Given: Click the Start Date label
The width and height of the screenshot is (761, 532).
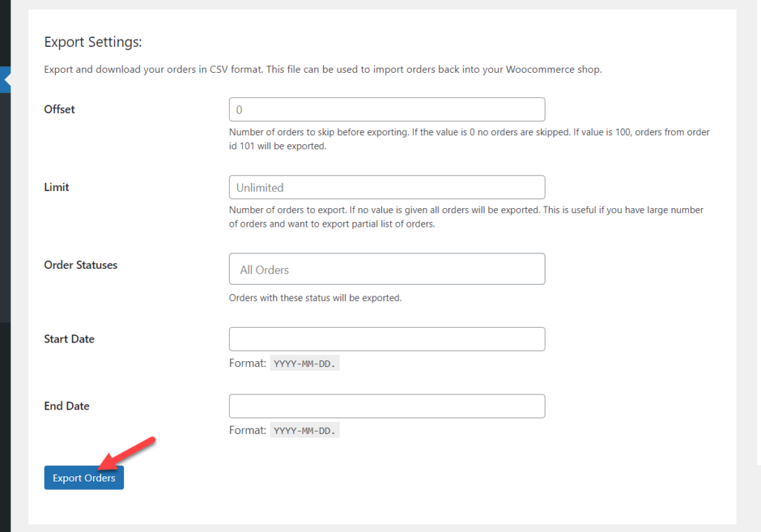Looking at the screenshot, I should coord(69,339).
